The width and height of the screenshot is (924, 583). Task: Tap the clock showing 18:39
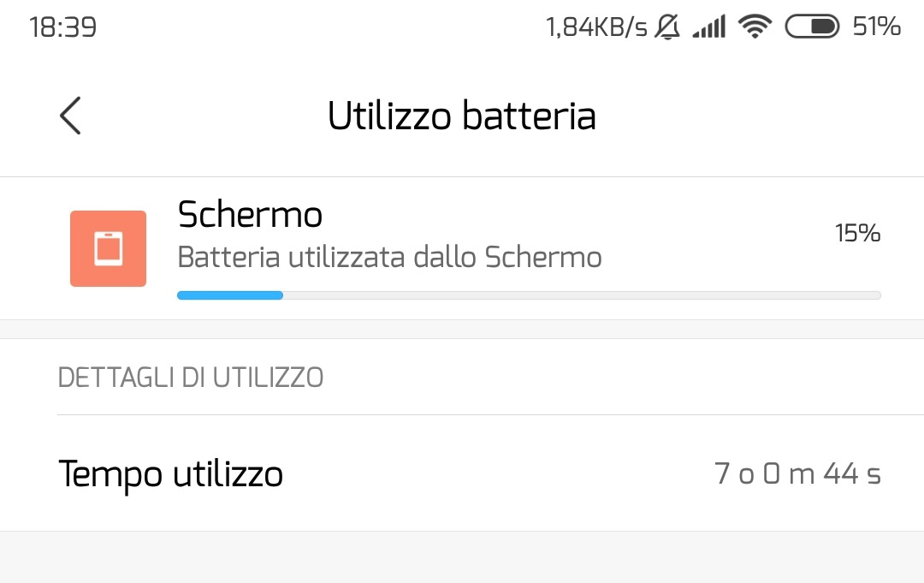pos(63,26)
